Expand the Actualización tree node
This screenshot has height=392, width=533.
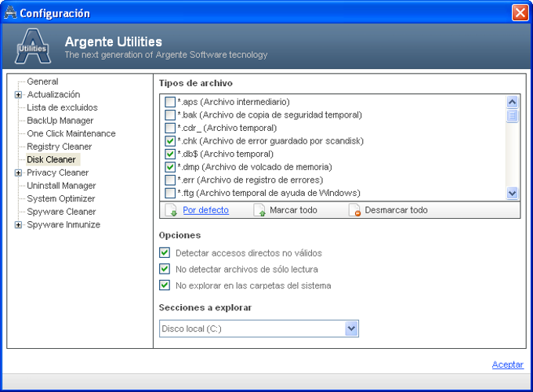pos(18,95)
